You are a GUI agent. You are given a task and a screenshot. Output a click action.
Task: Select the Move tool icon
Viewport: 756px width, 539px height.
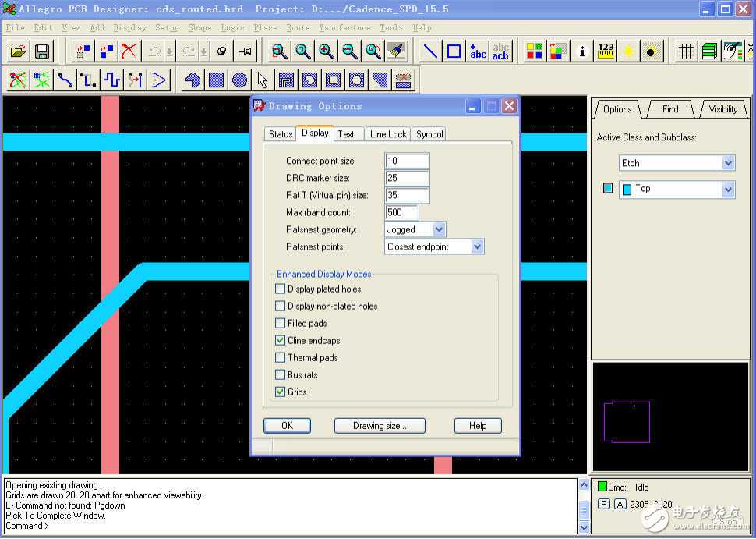[83, 51]
